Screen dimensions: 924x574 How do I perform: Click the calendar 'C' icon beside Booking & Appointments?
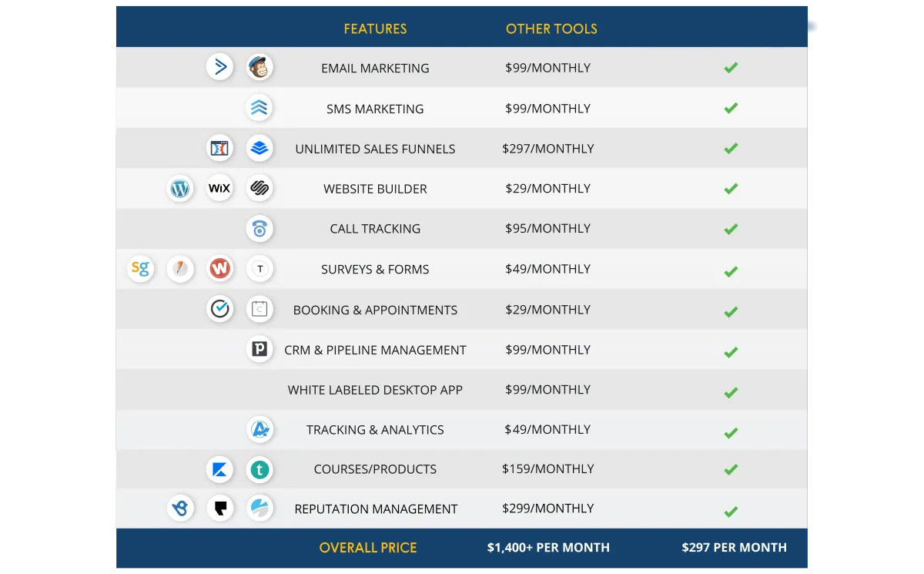(260, 309)
